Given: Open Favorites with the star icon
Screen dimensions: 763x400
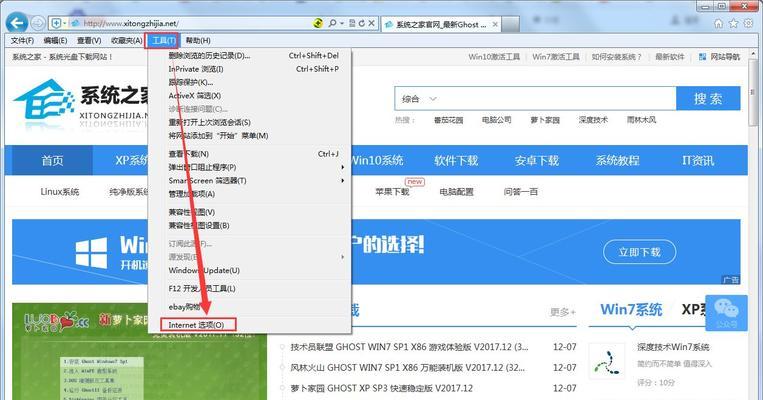Looking at the screenshot, I should click(733, 23).
